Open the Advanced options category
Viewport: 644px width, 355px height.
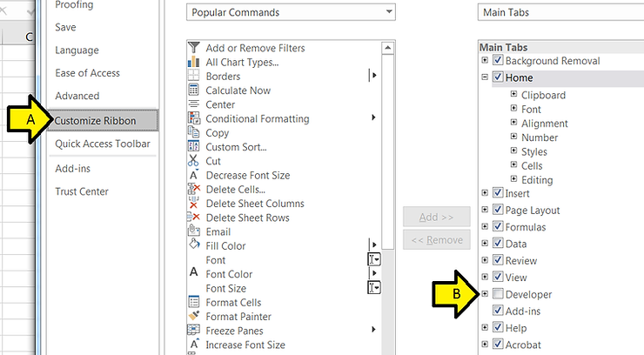click(x=77, y=96)
